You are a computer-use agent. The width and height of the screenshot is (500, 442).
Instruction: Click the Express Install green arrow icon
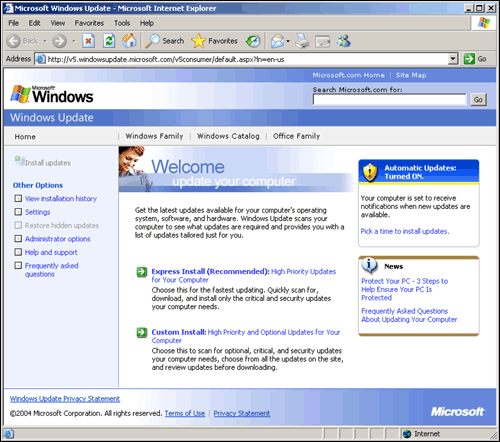142,272
